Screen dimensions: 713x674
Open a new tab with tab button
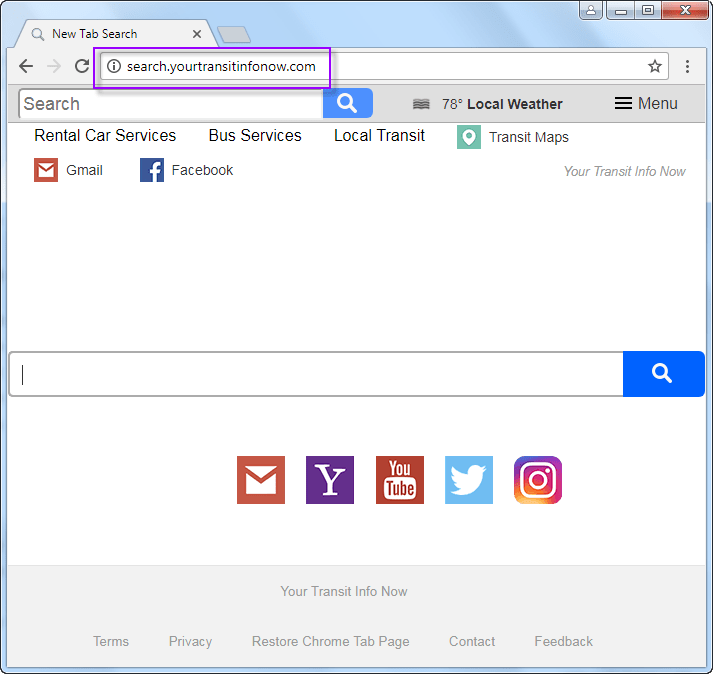point(234,34)
